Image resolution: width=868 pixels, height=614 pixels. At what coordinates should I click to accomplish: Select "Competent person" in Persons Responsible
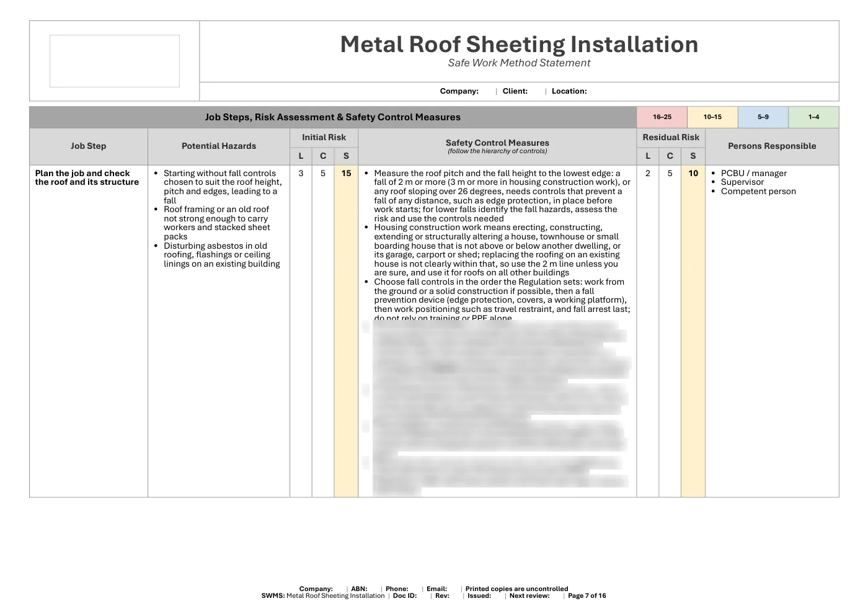click(758, 192)
